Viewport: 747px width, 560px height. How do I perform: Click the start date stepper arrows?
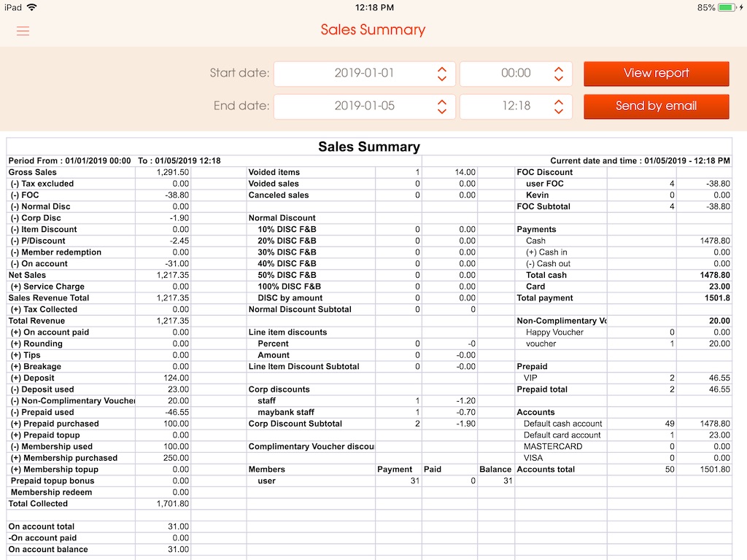pyautogui.click(x=442, y=74)
